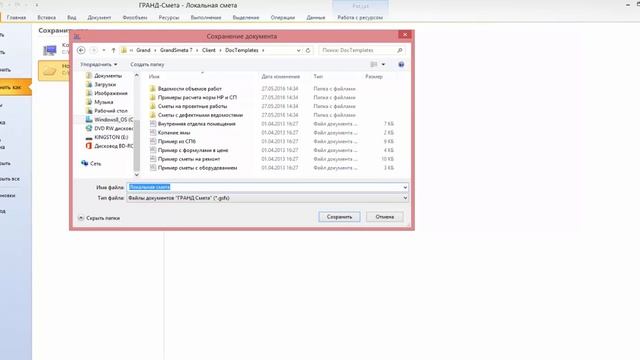Click the Отмена button

pyautogui.click(x=384, y=217)
